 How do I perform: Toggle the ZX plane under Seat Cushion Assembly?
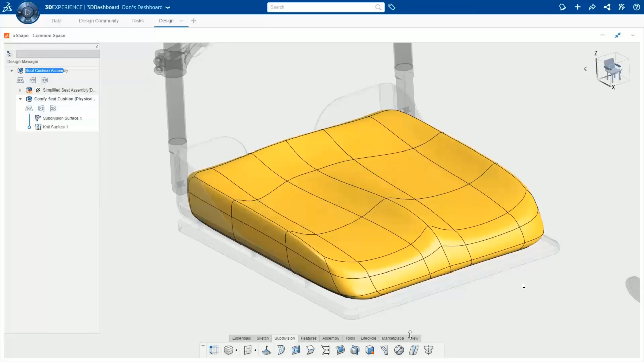[x=45, y=80]
